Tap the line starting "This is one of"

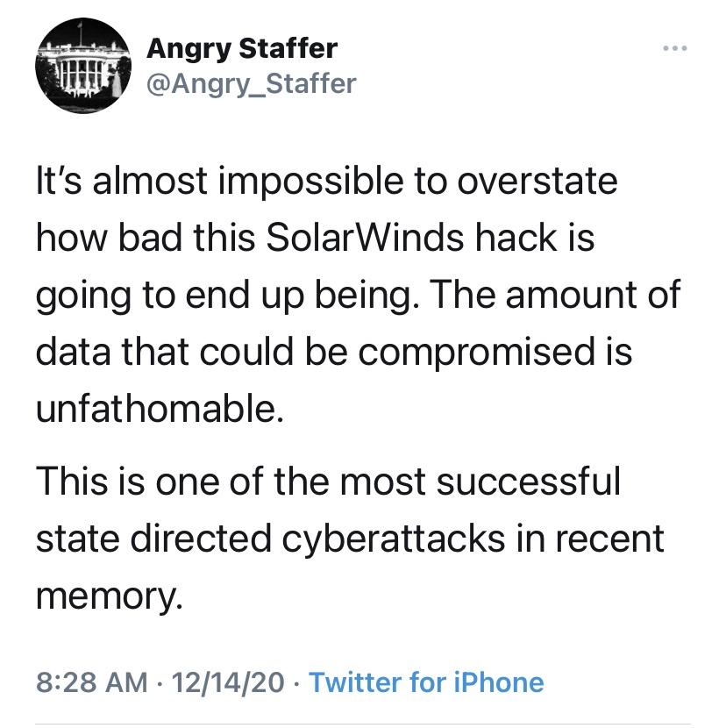328,482
